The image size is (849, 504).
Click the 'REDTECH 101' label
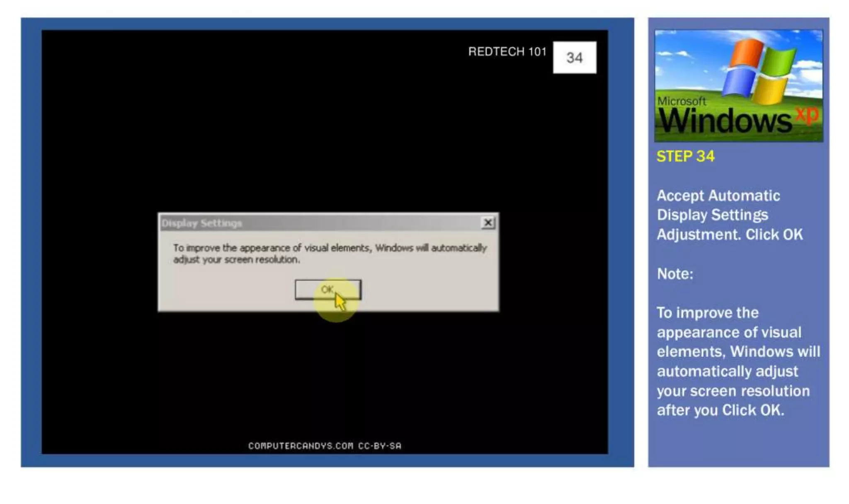click(x=507, y=52)
